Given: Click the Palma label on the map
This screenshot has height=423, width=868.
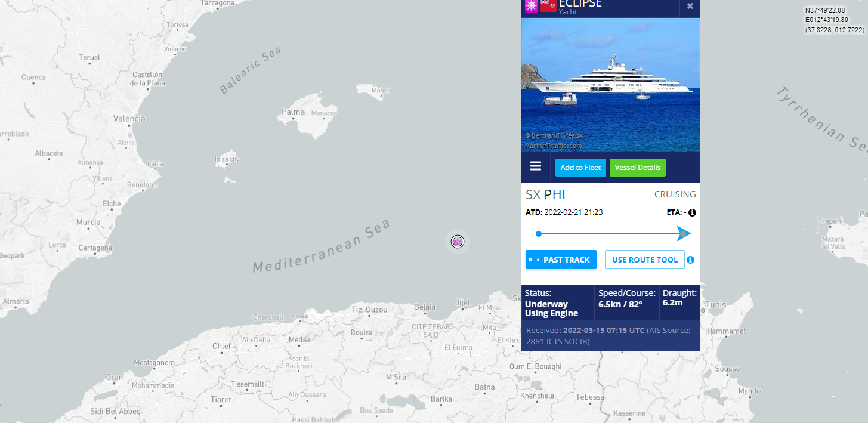Looking at the screenshot, I should [x=293, y=112].
